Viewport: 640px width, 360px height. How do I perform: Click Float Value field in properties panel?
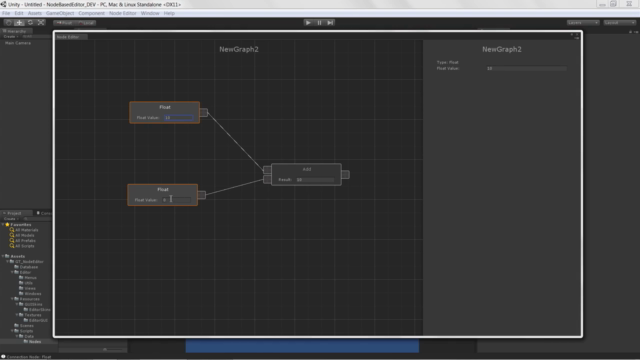click(527, 69)
